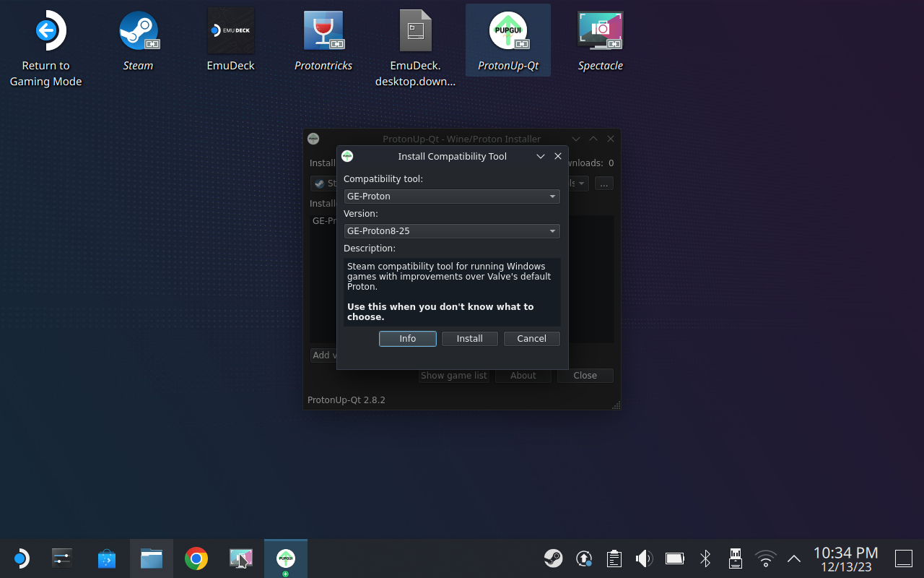Image resolution: width=924 pixels, height=578 pixels.
Task: Open System Settings from the taskbar
Action: pyautogui.click(x=62, y=558)
